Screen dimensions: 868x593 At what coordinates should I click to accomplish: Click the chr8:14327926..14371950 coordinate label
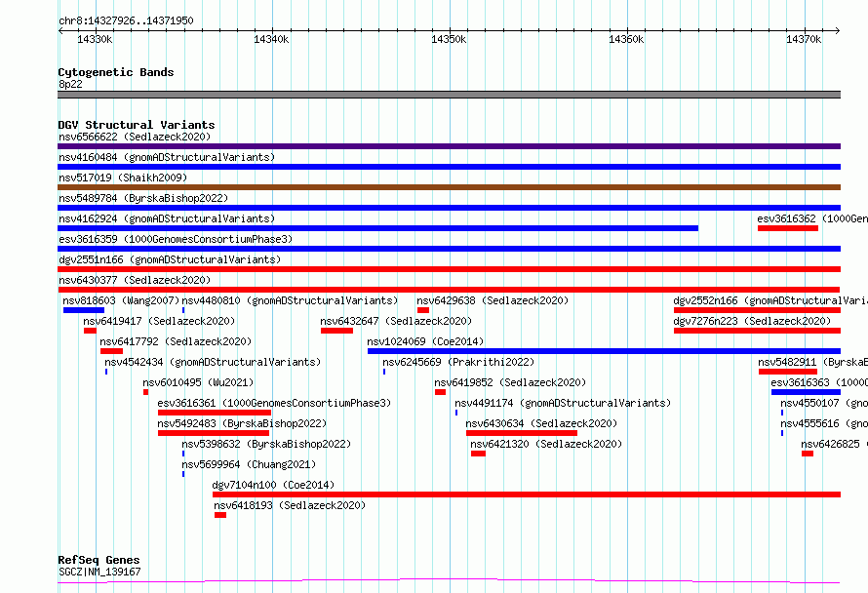126,20
